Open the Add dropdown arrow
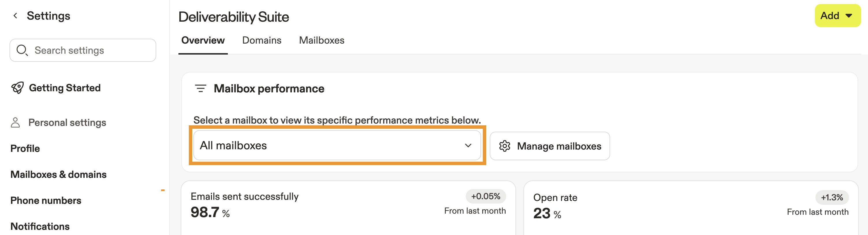 coord(849,16)
